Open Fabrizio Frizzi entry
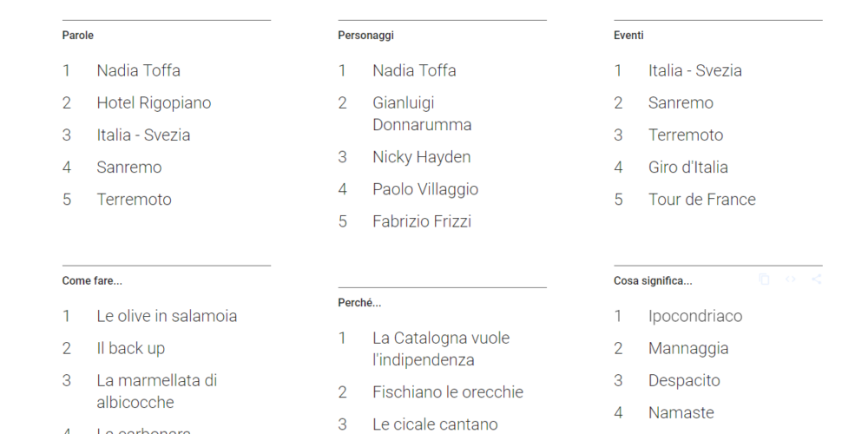868x434 pixels. point(422,221)
